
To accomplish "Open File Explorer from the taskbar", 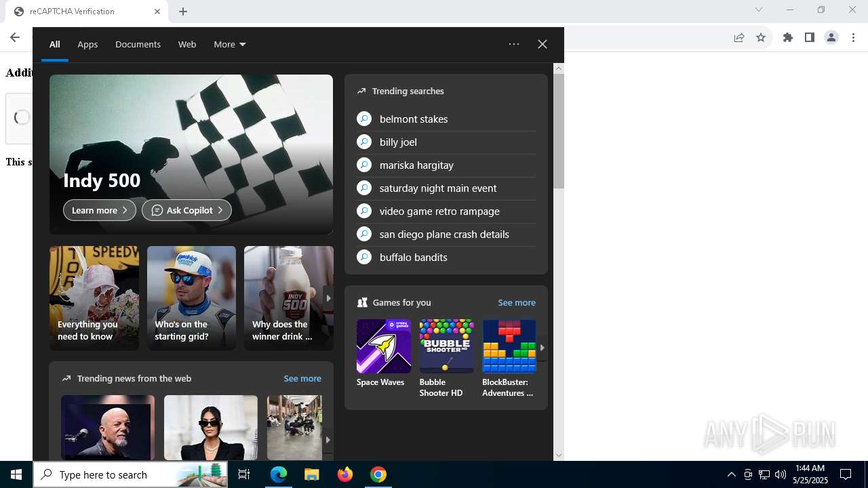I will coord(311,474).
